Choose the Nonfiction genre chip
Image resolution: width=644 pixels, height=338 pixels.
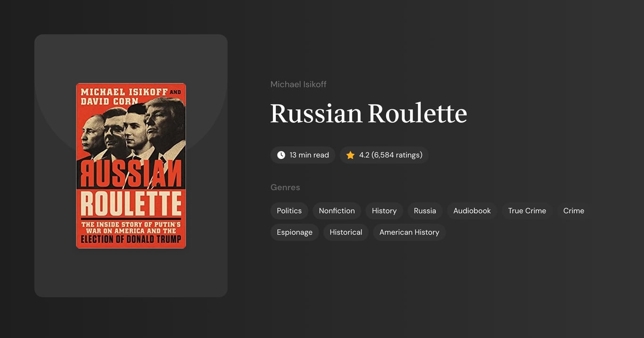tap(337, 211)
